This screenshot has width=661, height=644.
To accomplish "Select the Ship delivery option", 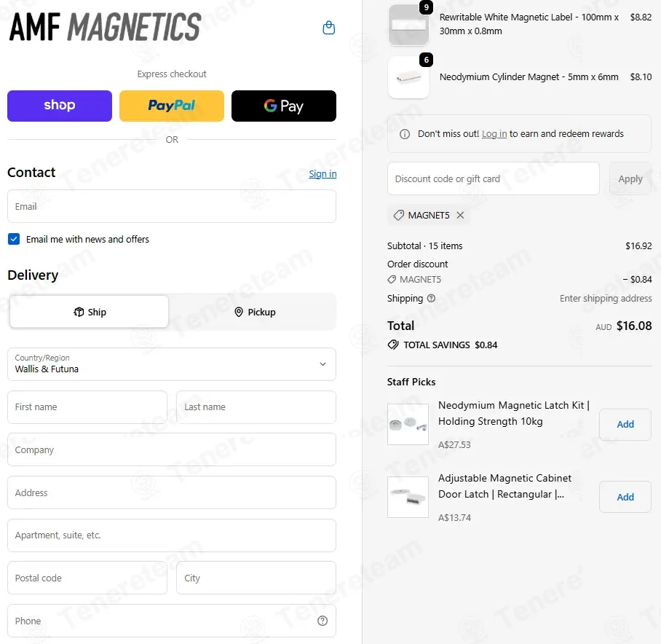I will (x=89, y=312).
